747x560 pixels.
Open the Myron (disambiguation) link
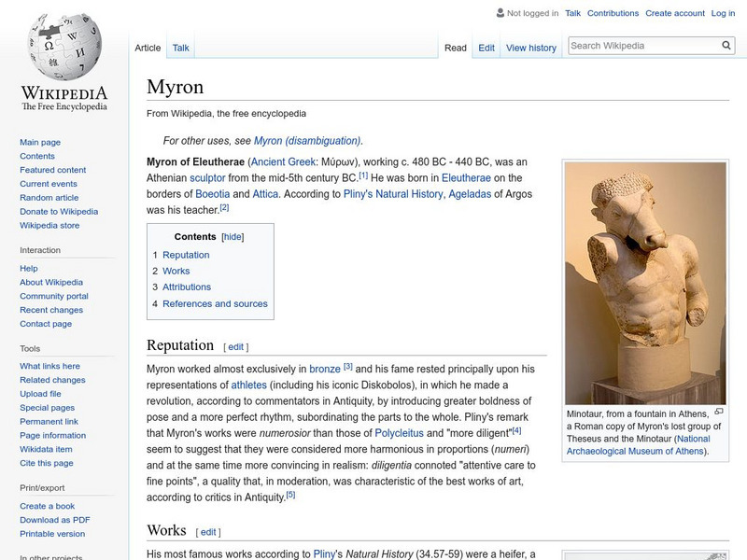(x=307, y=141)
